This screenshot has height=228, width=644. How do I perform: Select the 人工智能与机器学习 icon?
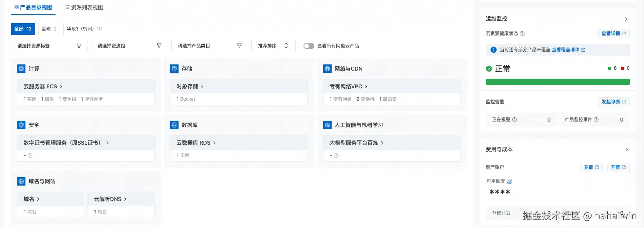pyautogui.click(x=327, y=125)
